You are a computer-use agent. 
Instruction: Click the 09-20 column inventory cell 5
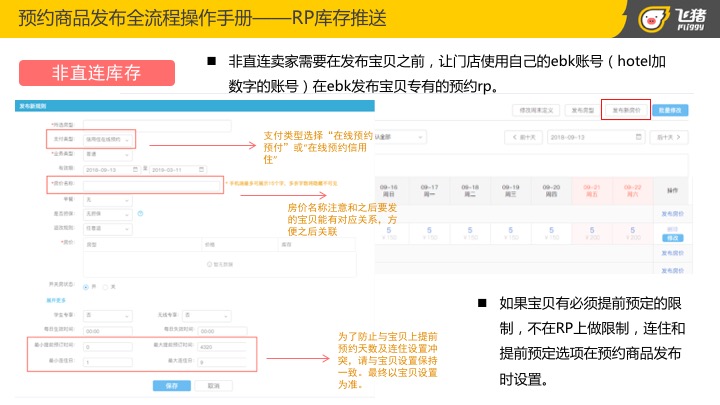point(551,233)
